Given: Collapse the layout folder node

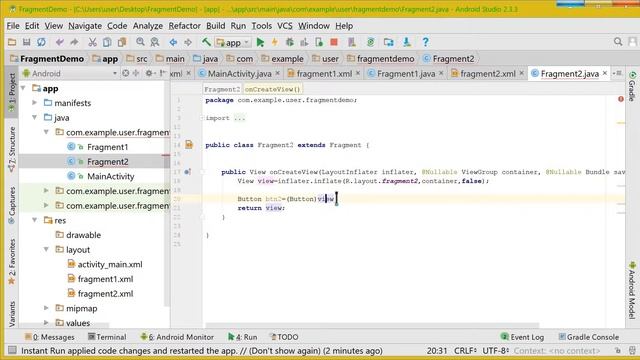Looking at the screenshot, I should pos(47,249).
